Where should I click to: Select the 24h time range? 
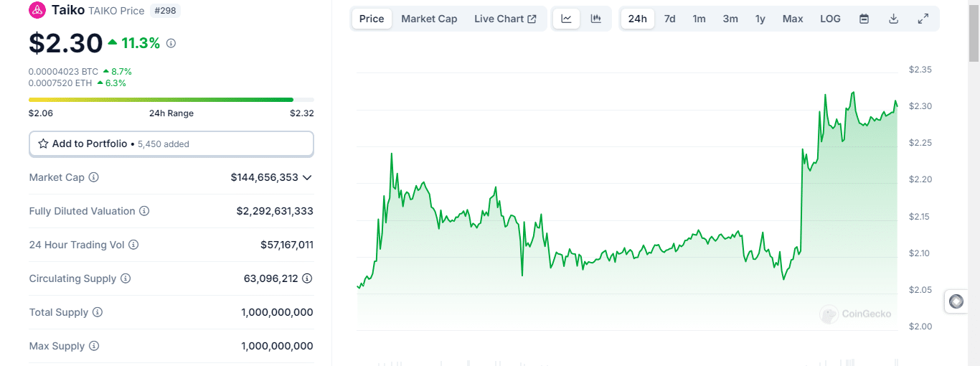[637, 19]
